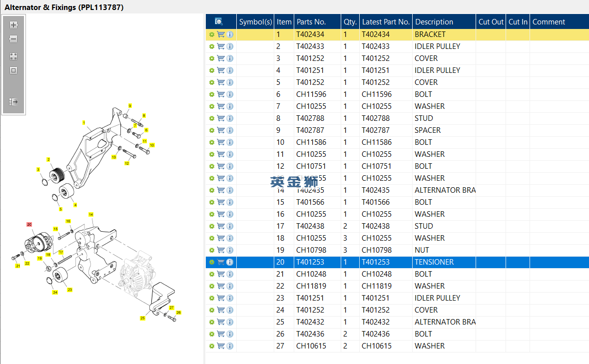Click the Cut Out column header

(491, 22)
